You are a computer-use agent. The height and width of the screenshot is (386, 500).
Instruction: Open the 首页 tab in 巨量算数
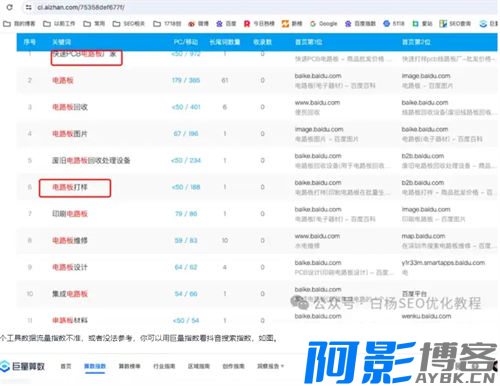click(x=66, y=366)
